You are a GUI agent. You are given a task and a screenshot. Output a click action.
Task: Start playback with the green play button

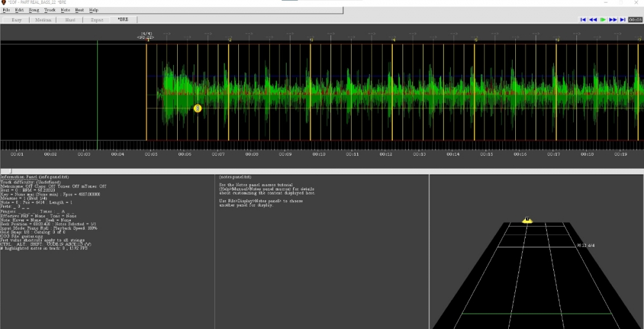tap(603, 20)
